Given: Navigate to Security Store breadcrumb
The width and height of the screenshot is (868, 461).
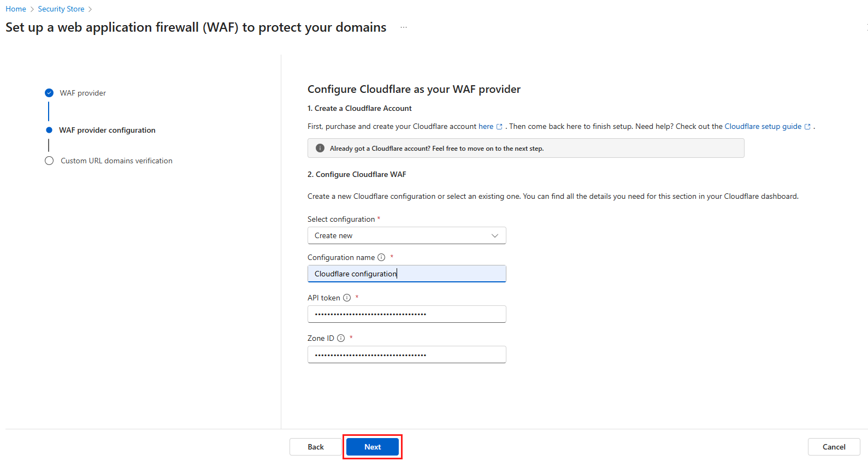Looking at the screenshot, I should click(61, 9).
